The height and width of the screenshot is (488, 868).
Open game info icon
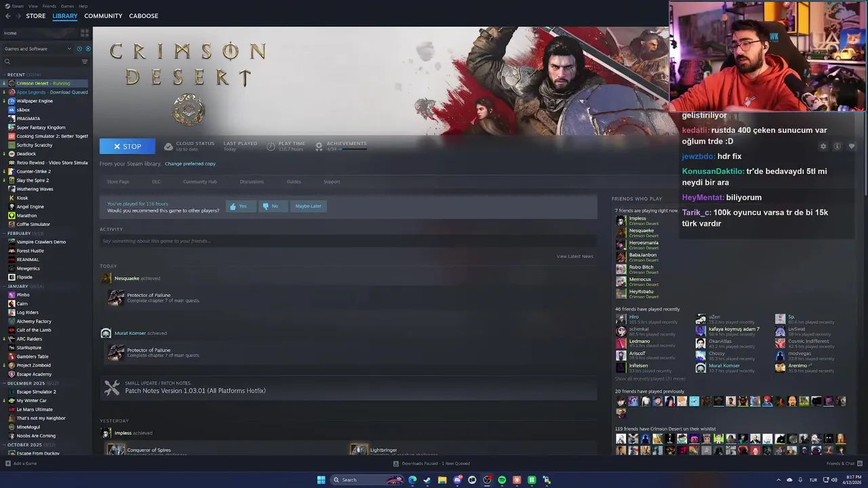pos(837,146)
